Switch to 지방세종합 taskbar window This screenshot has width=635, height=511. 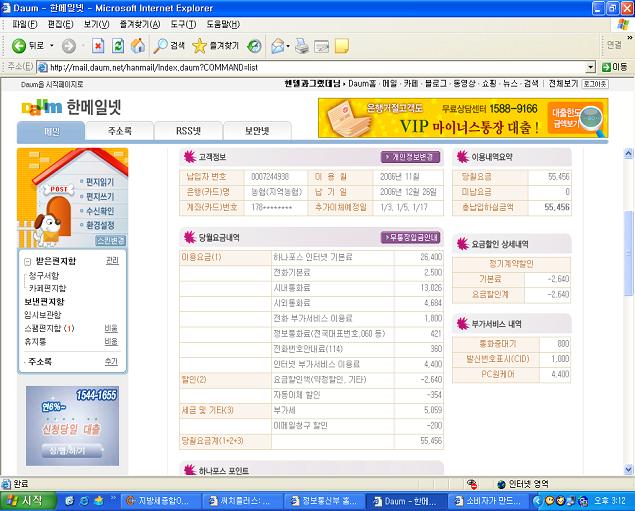click(161, 501)
